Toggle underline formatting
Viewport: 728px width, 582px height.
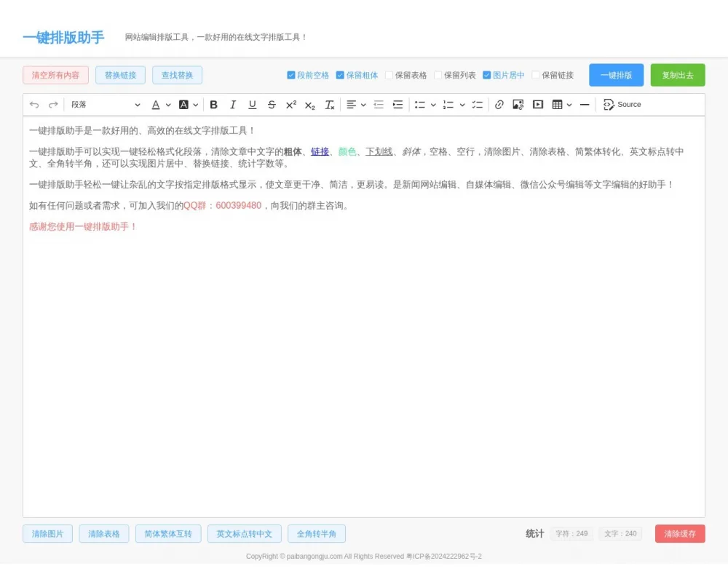pos(252,105)
